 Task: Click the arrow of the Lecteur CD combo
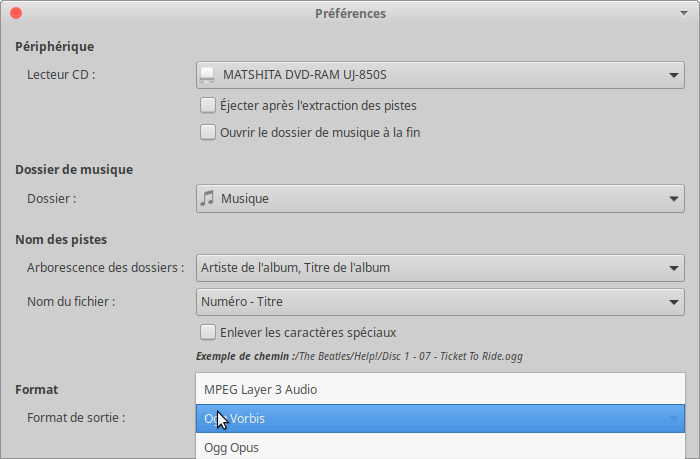[674, 75]
